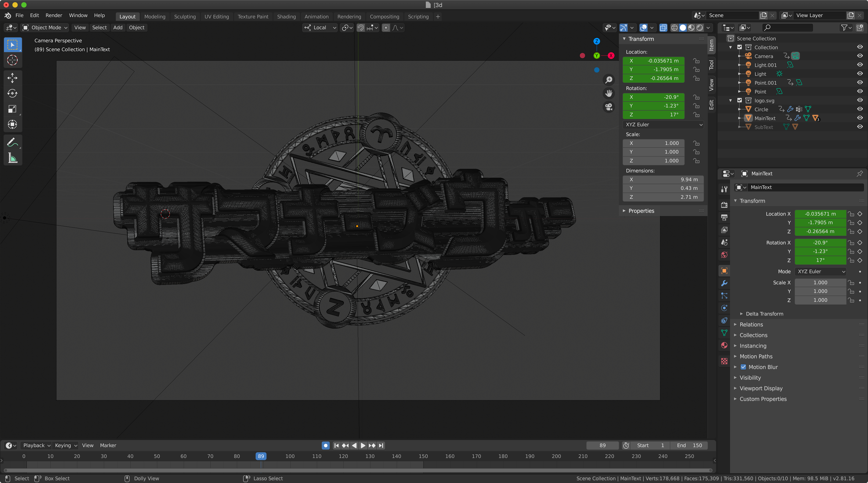Disable the Motion Blur checkbox

(x=743, y=367)
